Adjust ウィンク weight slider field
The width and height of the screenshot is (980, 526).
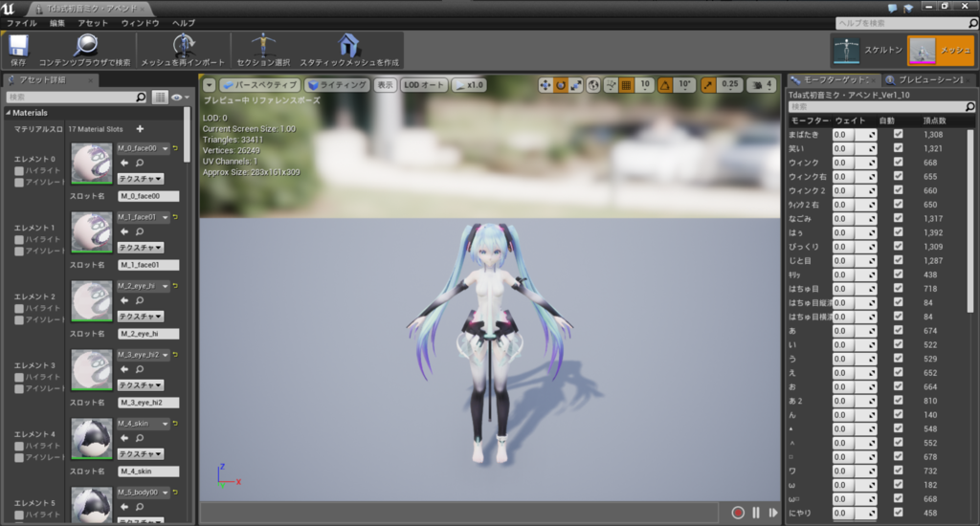pos(855,163)
